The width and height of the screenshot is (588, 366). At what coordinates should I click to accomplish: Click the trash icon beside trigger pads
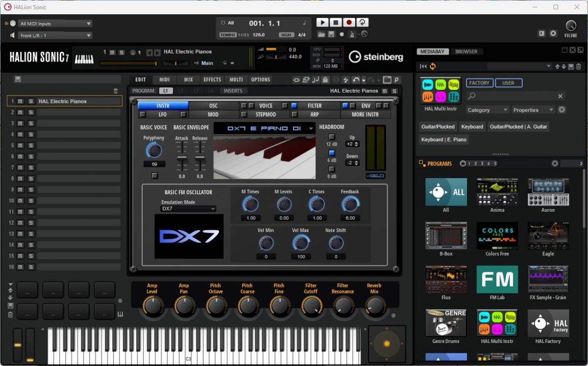(x=10, y=314)
